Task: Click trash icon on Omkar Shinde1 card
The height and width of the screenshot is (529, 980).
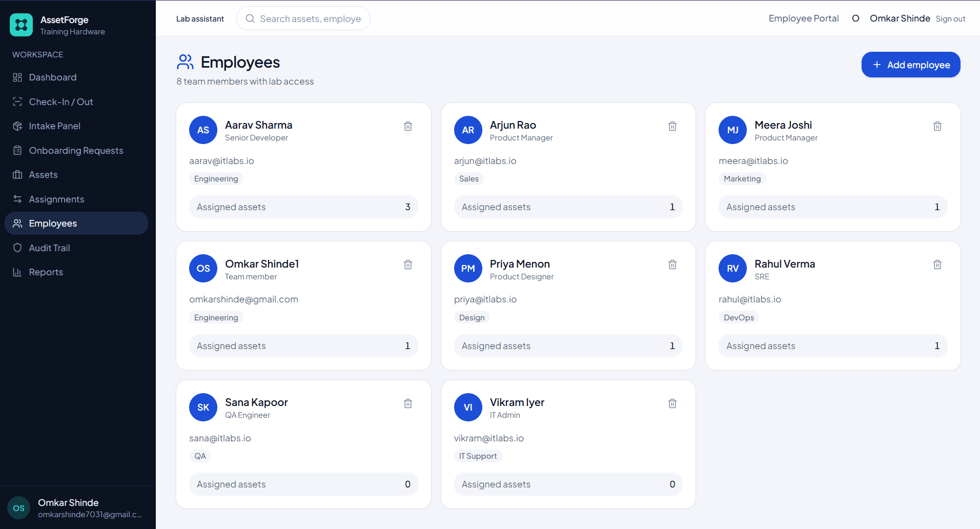Action: pos(408,264)
